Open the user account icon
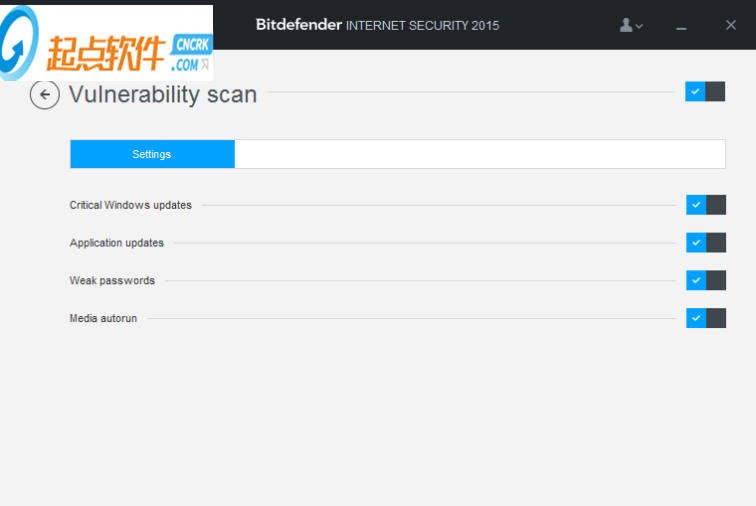This screenshot has height=506, width=756. tap(627, 25)
